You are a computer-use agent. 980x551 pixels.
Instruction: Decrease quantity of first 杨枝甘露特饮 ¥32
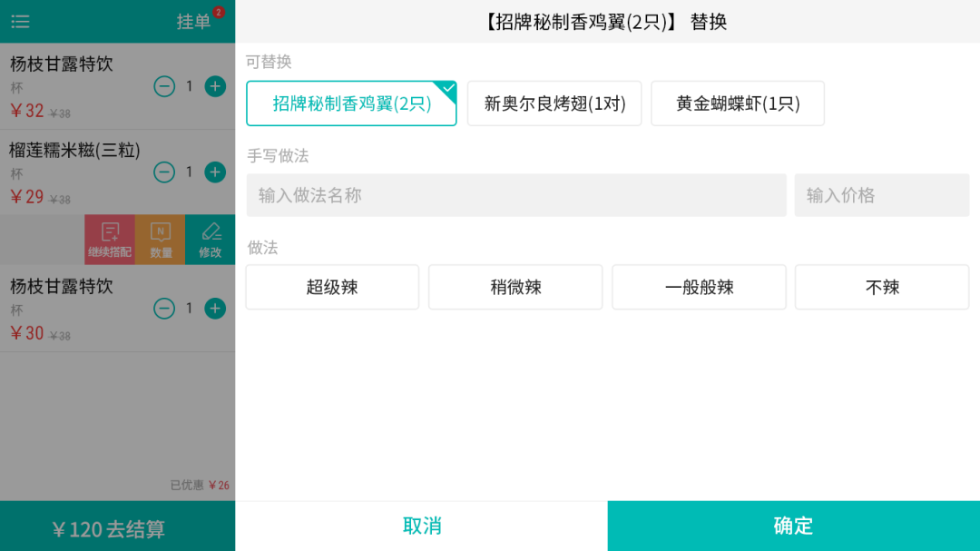[164, 86]
